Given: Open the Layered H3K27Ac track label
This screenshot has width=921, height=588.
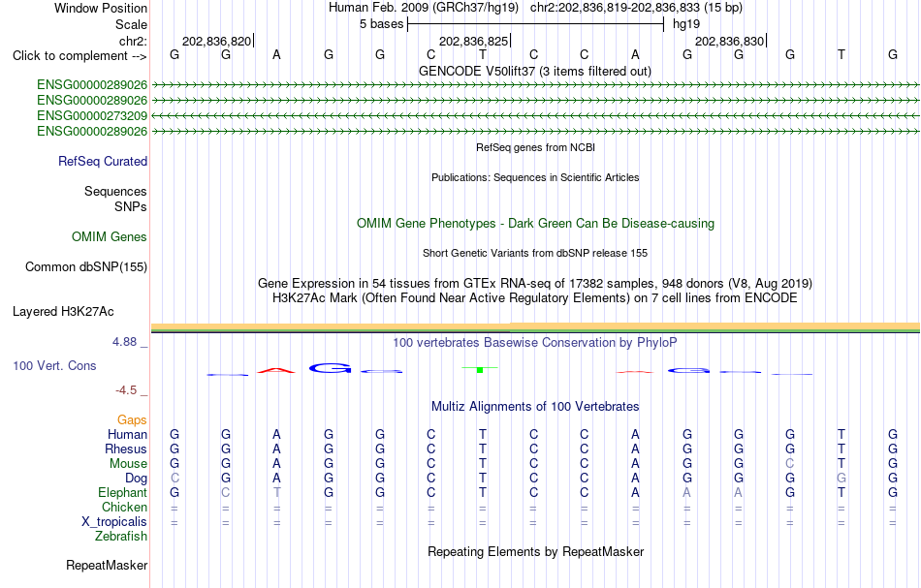Looking at the screenshot, I should (63, 311).
